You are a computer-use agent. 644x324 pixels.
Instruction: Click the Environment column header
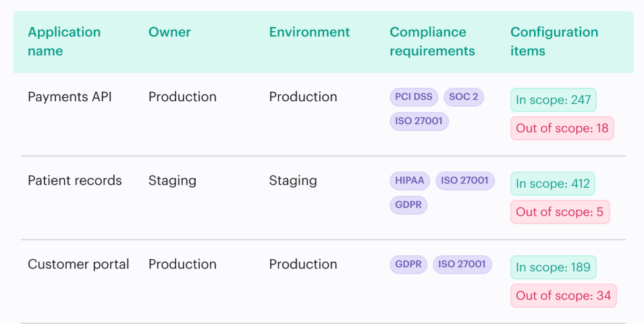tap(309, 32)
